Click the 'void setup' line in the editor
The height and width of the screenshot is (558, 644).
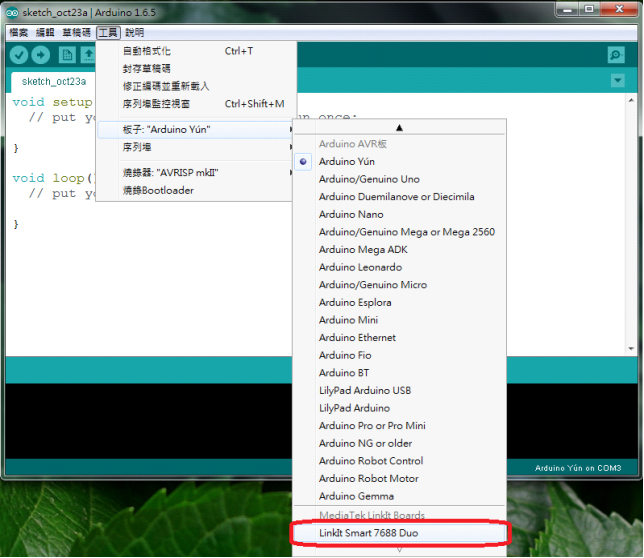coord(53,102)
